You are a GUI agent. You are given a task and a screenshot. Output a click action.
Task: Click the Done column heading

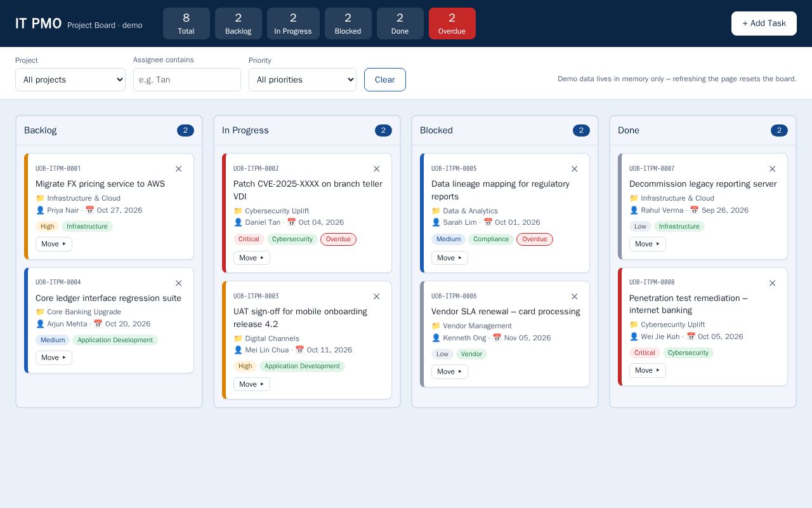click(x=629, y=130)
